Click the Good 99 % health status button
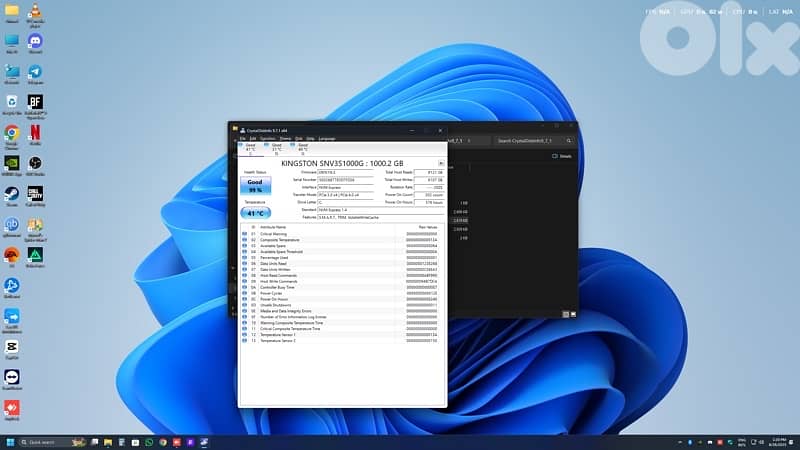The width and height of the screenshot is (800, 450). tap(255, 186)
